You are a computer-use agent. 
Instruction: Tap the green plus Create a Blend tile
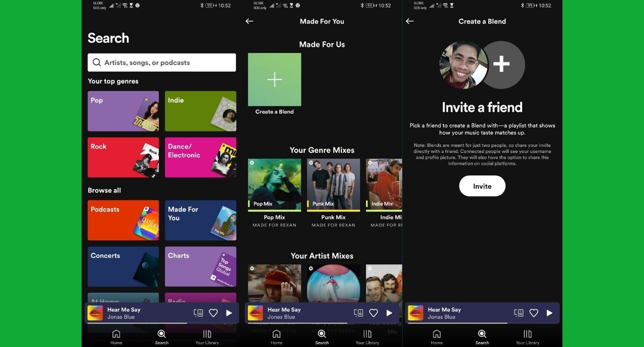tap(274, 80)
